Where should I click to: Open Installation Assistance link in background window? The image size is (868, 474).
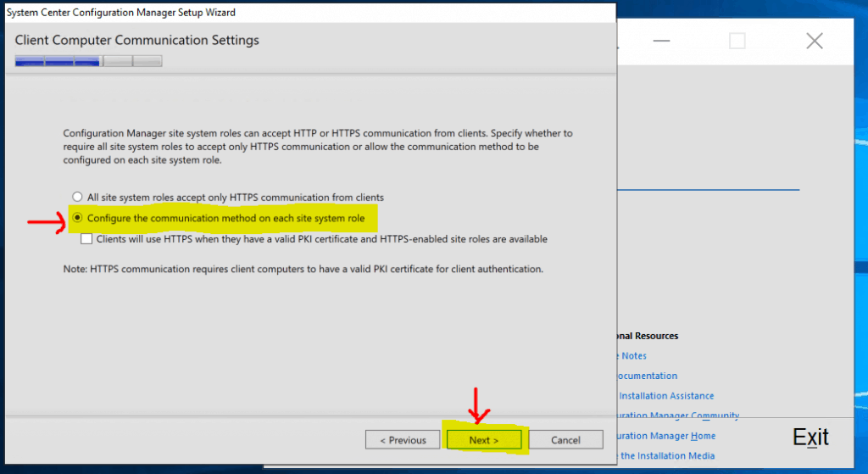tap(666, 395)
